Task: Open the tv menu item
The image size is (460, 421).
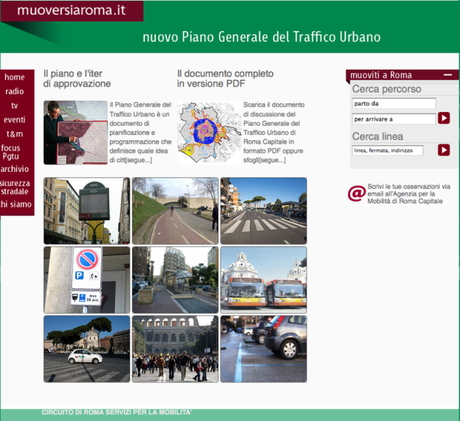Action: [x=14, y=106]
